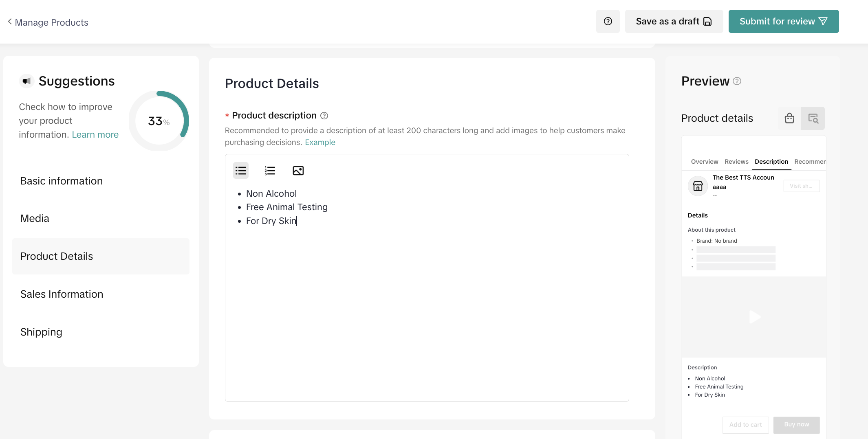Insert an image using the editor toolbar
This screenshot has width=868, height=439.
[x=298, y=171]
